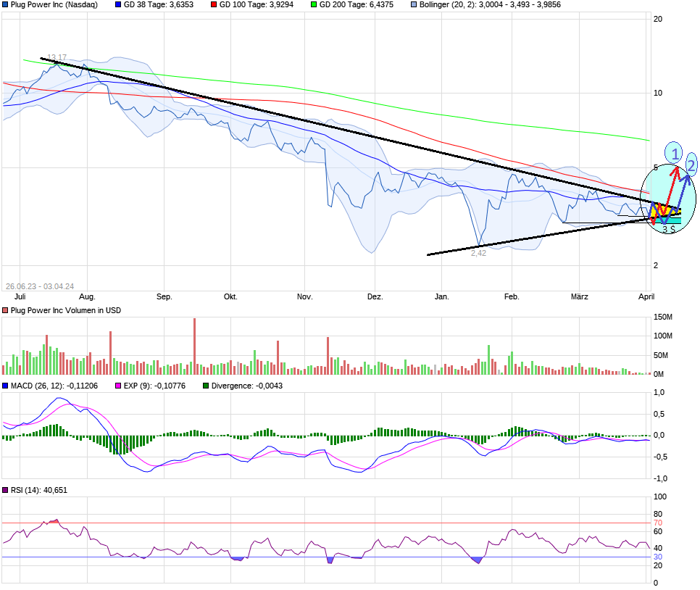Click the RSI overbought level 70 label
Image resolution: width=700 pixels, height=590 pixels.
(x=658, y=523)
